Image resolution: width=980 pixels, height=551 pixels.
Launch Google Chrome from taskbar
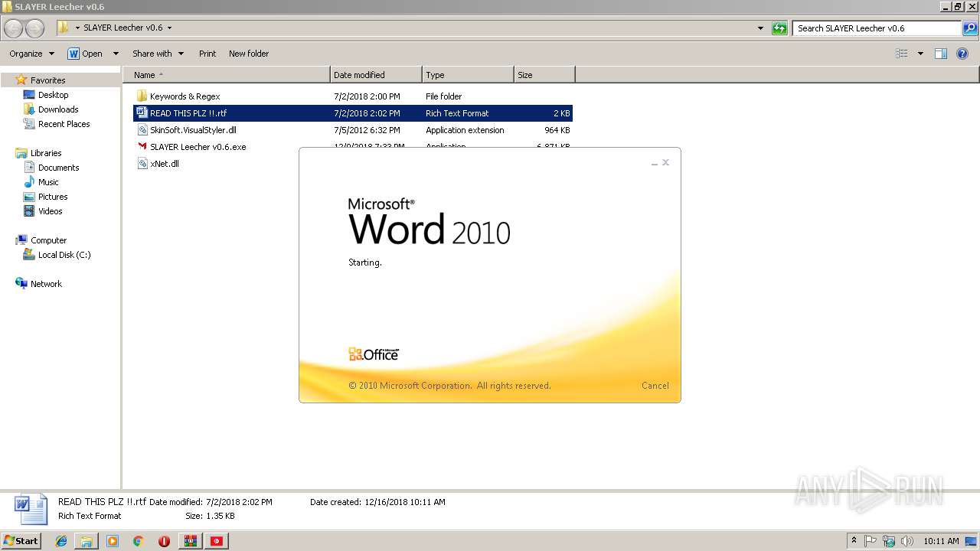(x=139, y=541)
